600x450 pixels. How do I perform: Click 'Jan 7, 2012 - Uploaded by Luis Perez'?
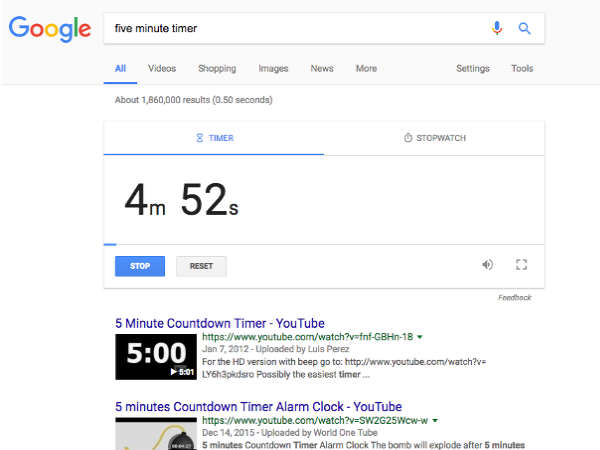coord(276,349)
